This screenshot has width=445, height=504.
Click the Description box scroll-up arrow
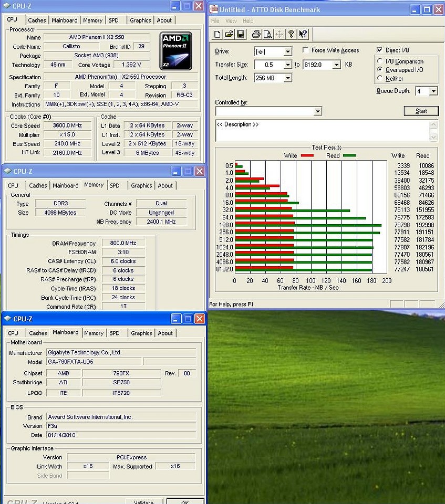(x=434, y=124)
